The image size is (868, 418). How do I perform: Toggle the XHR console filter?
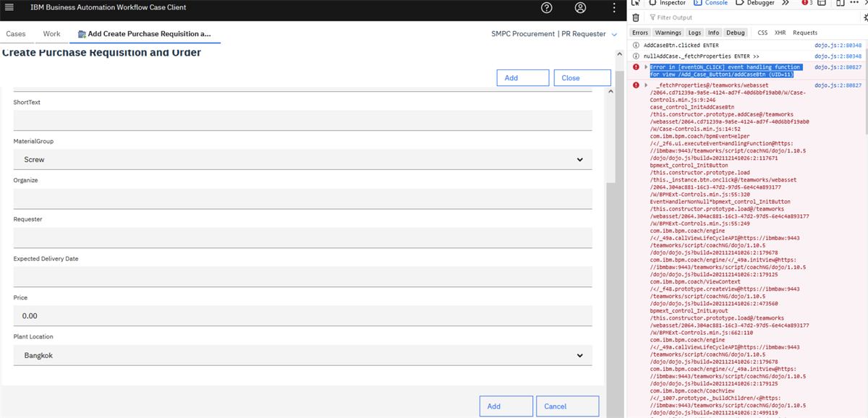780,33
